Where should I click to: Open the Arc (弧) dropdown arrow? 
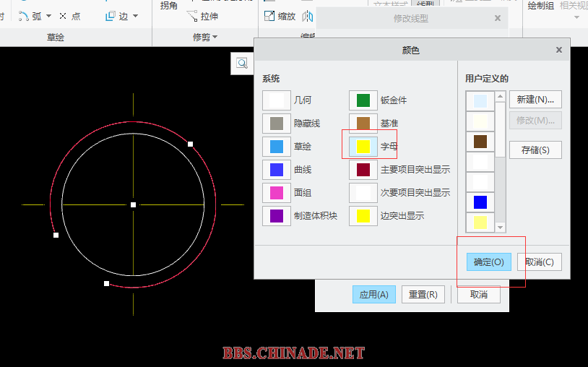point(48,16)
